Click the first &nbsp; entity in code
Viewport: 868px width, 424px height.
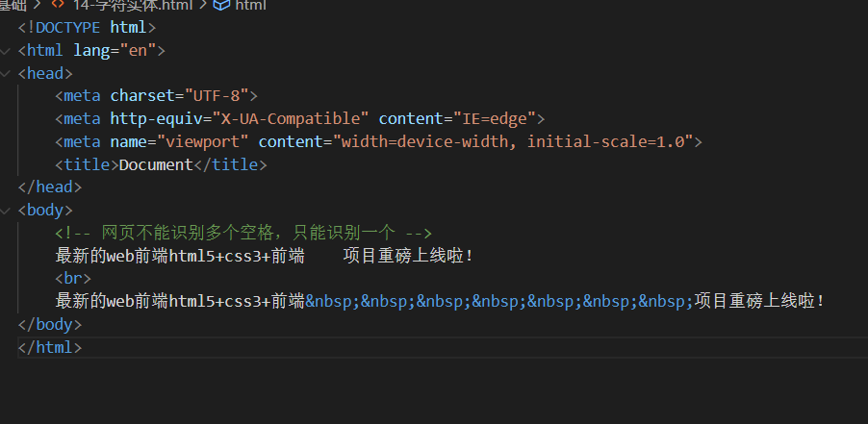click(x=332, y=301)
